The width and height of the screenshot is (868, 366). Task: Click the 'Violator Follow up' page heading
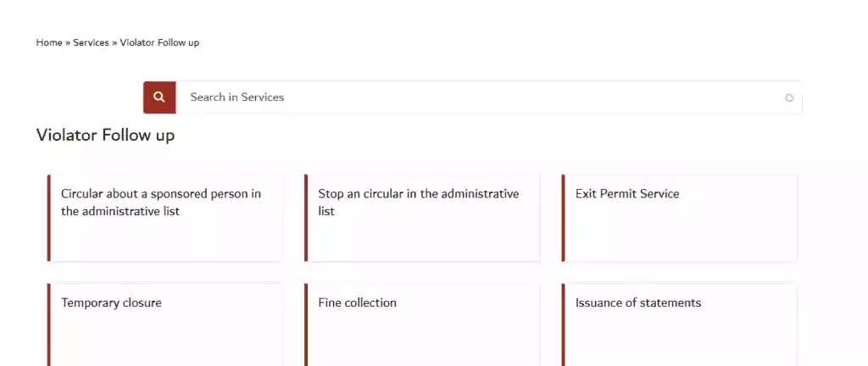point(106,135)
